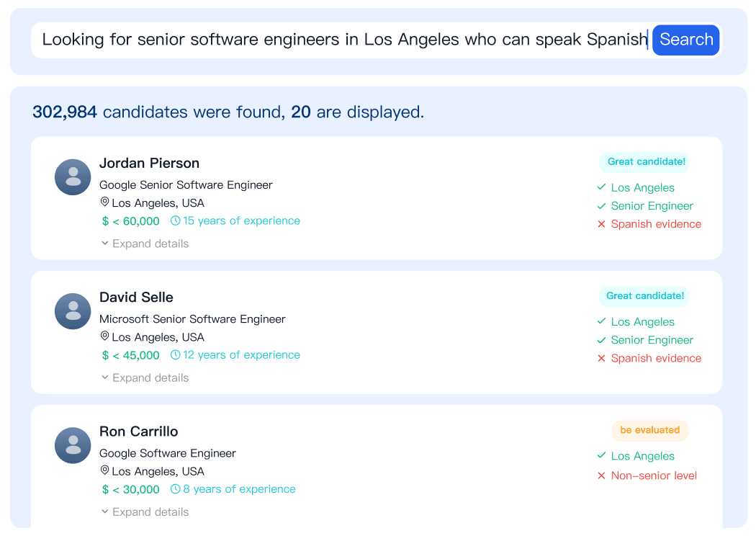Expand details for Jordan Pierson

pyautogui.click(x=144, y=244)
